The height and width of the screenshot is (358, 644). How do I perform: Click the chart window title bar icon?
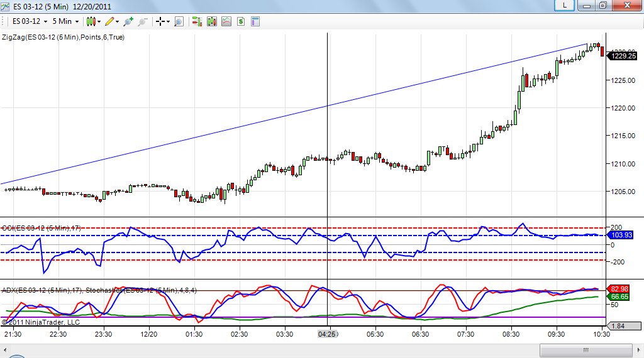(5, 6)
